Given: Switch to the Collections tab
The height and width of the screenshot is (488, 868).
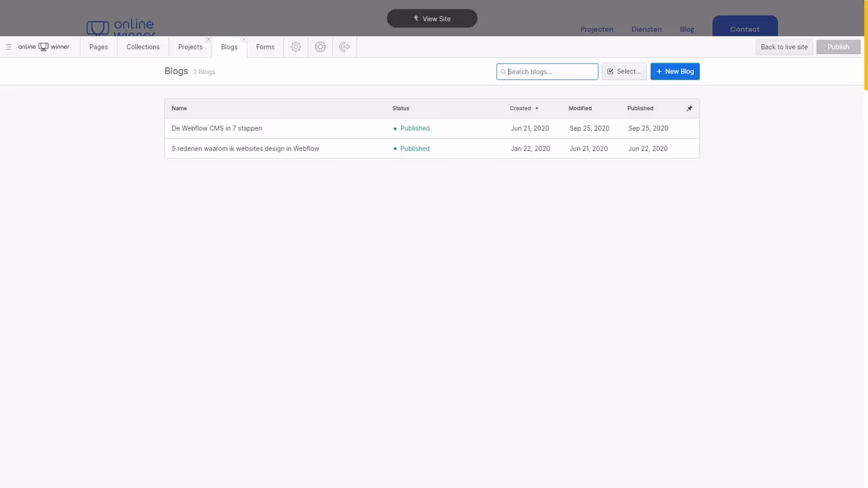Looking at the screenshot, I should [143, 47].
